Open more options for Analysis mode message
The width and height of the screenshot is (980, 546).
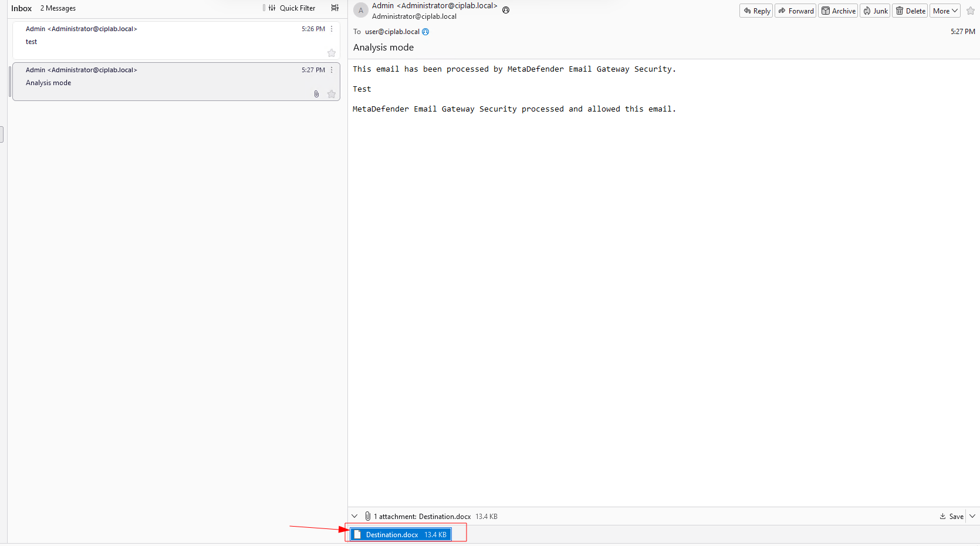[332, 70]
